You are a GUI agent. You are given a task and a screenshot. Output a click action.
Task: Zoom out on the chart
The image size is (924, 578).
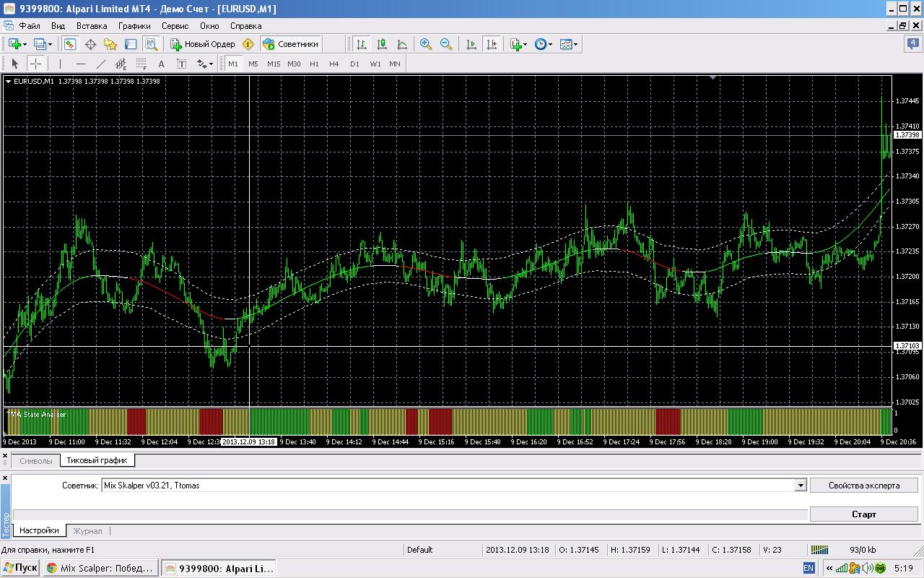click(x=446, y=44)
